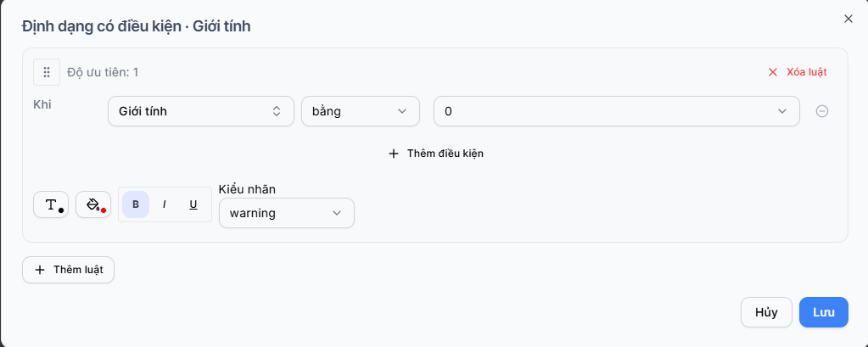The width and height of the screenshot is (868, 347).
Task: Toggle underline (U) formatting
Action: 193,204
